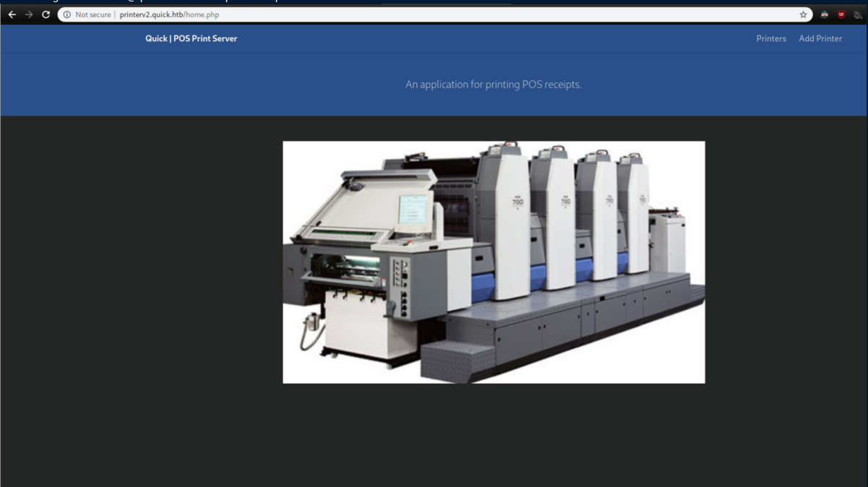This screenshot has width=868, height=487.
Task: Open the glasses-avatar extension icon
Action: 825,14
